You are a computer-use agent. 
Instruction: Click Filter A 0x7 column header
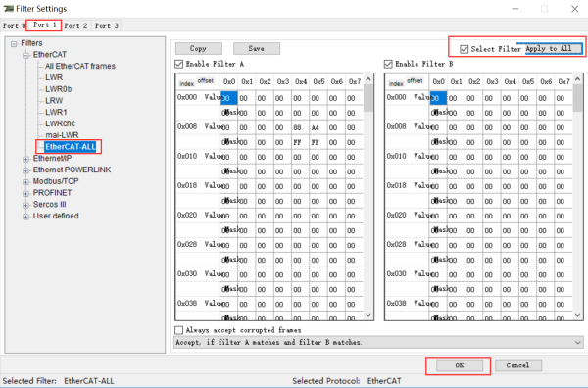pos(355,81)
